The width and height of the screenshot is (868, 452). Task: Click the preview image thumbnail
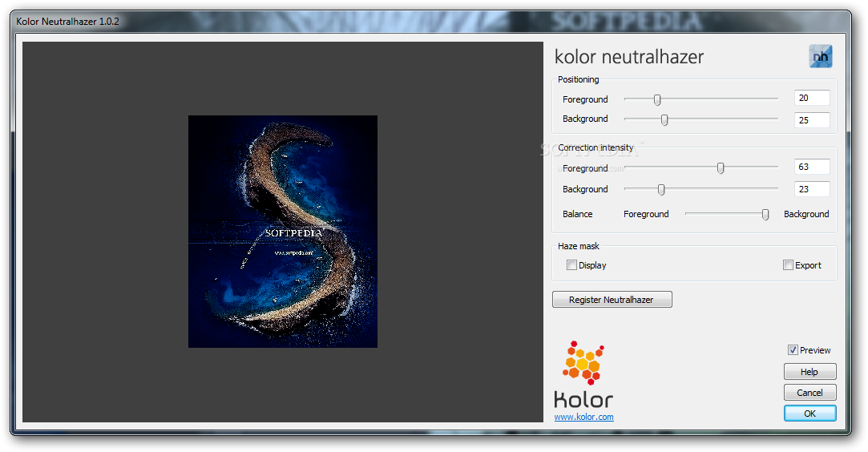click(283, 232)
